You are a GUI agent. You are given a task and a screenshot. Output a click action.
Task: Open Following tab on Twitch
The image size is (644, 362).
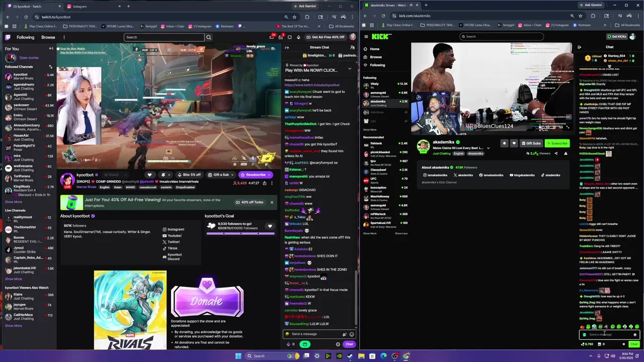(25, 37)
